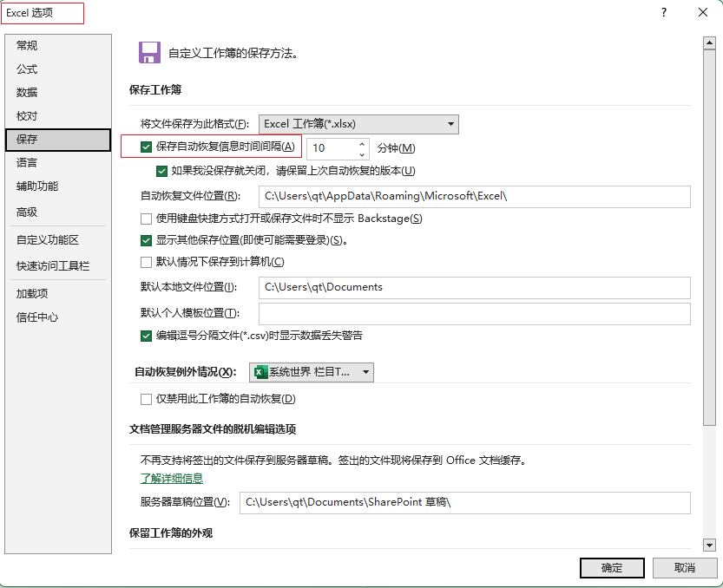Viewport: 723px width, 588px height.
Task: Click the 确定 button
Action: click(x=612, y=568)
